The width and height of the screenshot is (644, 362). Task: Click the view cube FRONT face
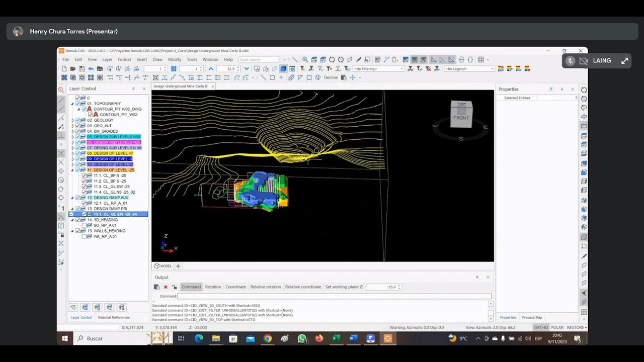point(461,118)
